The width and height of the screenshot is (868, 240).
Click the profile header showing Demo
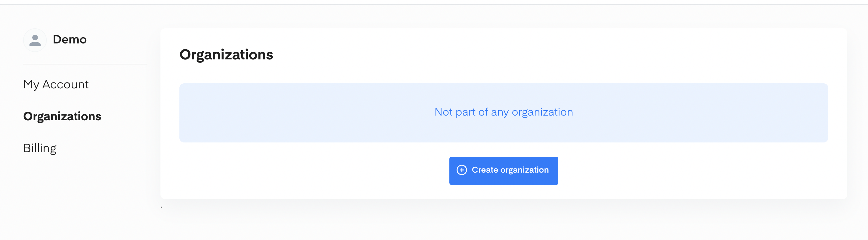(x=55, y=40)
